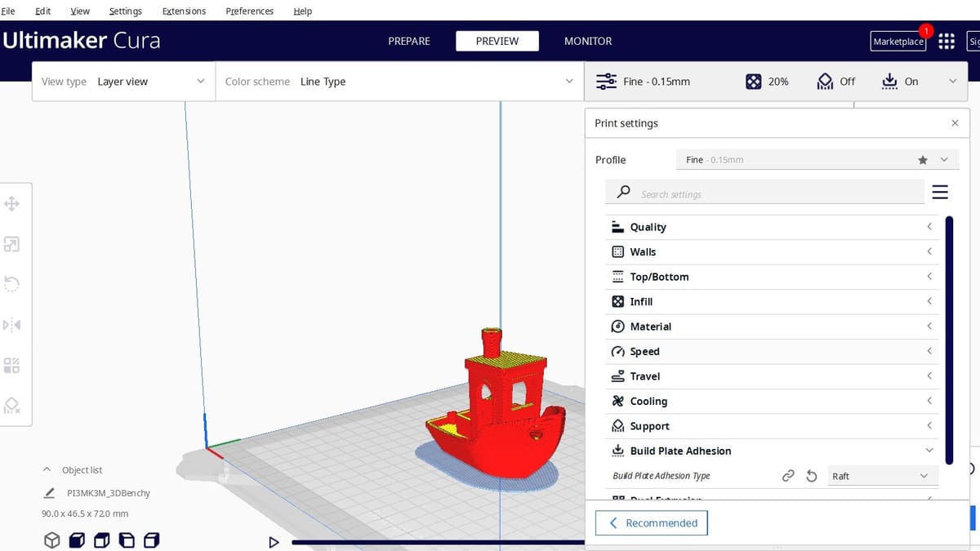Collapse the Object list with its chevron

(47, 470)
